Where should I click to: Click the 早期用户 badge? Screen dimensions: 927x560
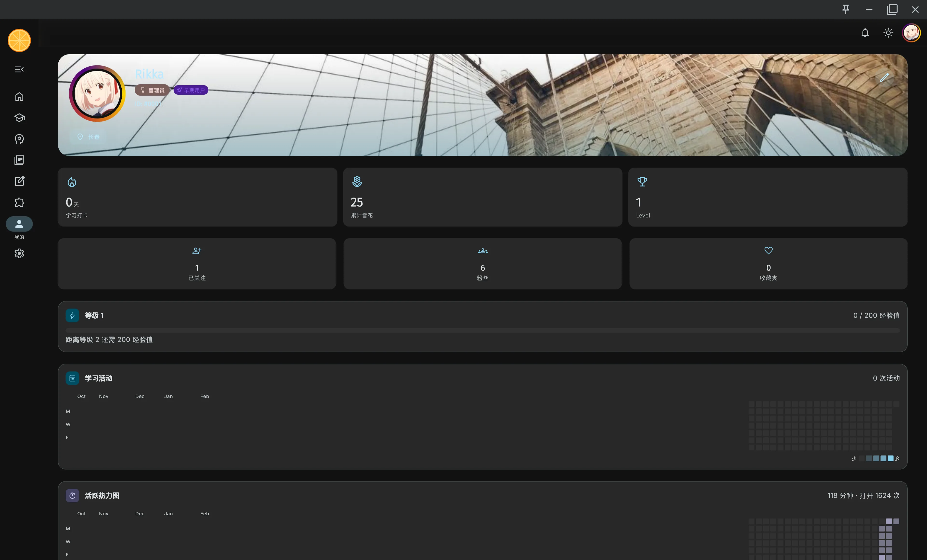tap(191, 90)
